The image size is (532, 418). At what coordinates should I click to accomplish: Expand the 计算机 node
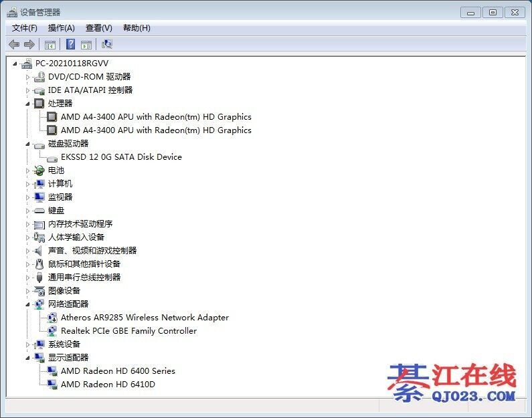click(x=28, y=184)
